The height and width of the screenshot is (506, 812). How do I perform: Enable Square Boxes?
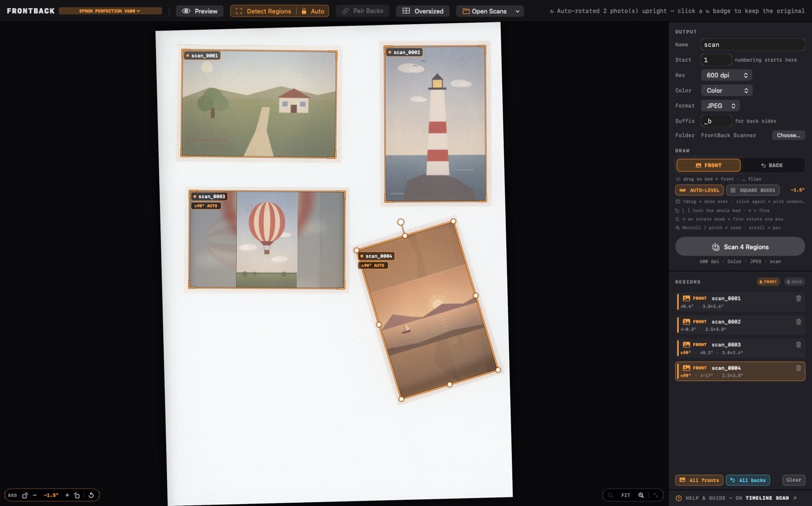(x=753, y=190)
